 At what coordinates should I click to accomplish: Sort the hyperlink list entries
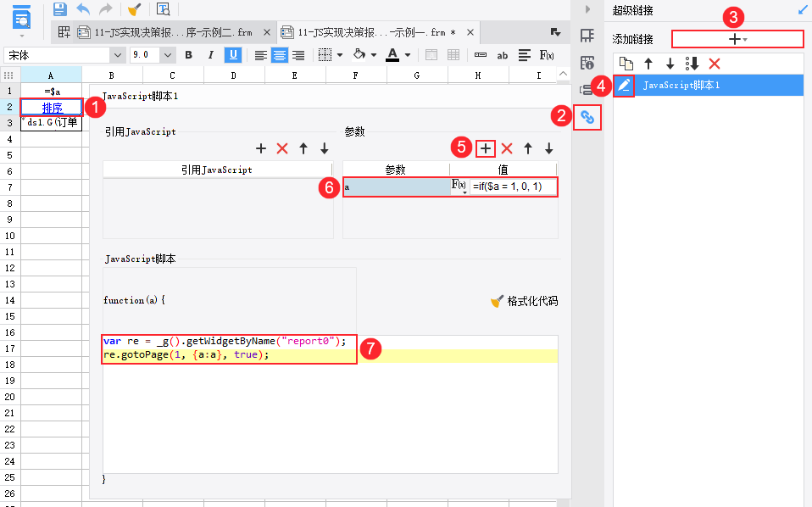(692, 64)
